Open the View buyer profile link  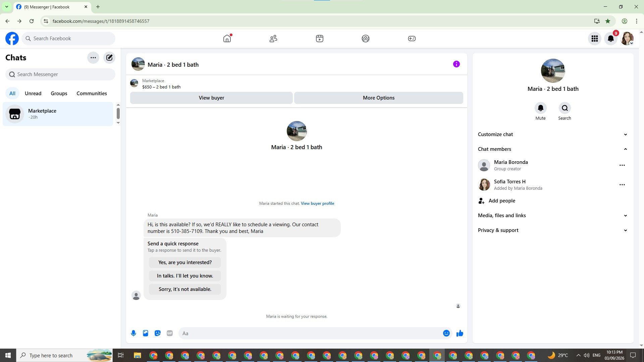317,203
